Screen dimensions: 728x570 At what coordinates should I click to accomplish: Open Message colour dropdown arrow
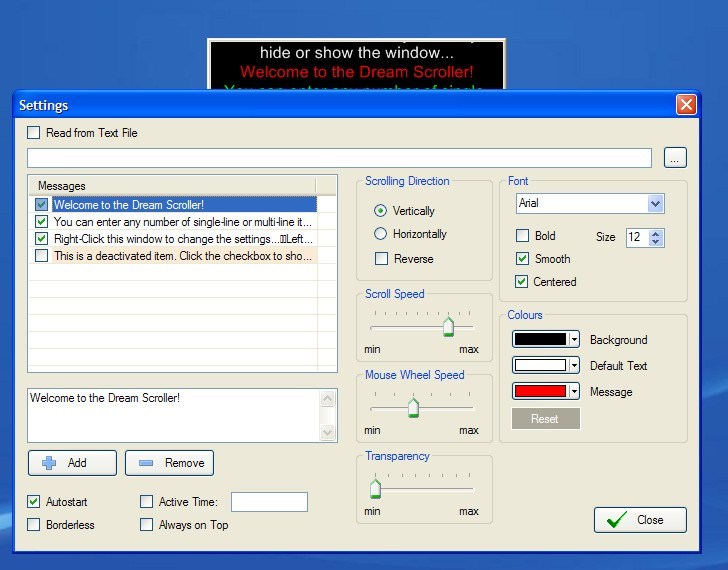click(x=574, y=391)
